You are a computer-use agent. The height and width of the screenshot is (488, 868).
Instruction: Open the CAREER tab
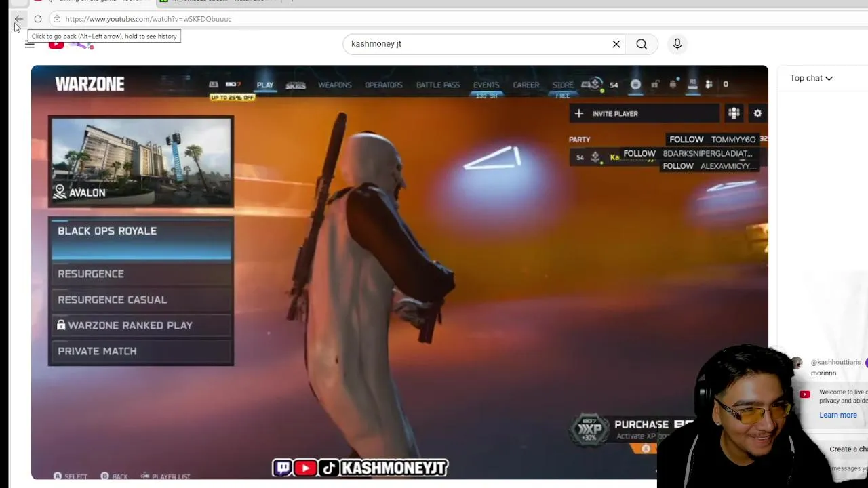[526, 85]
